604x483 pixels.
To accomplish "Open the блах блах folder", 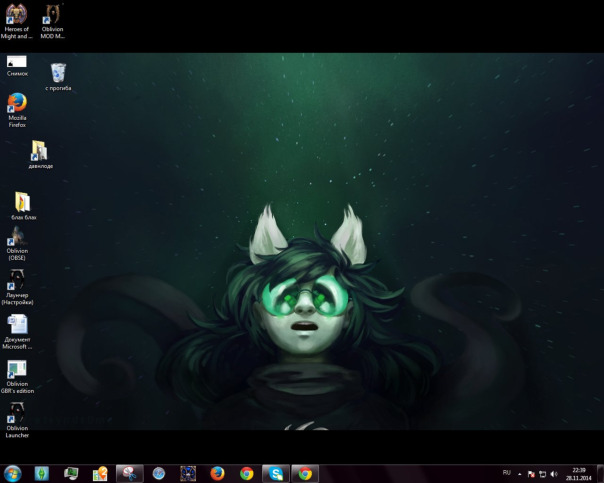I will [23, 206].
